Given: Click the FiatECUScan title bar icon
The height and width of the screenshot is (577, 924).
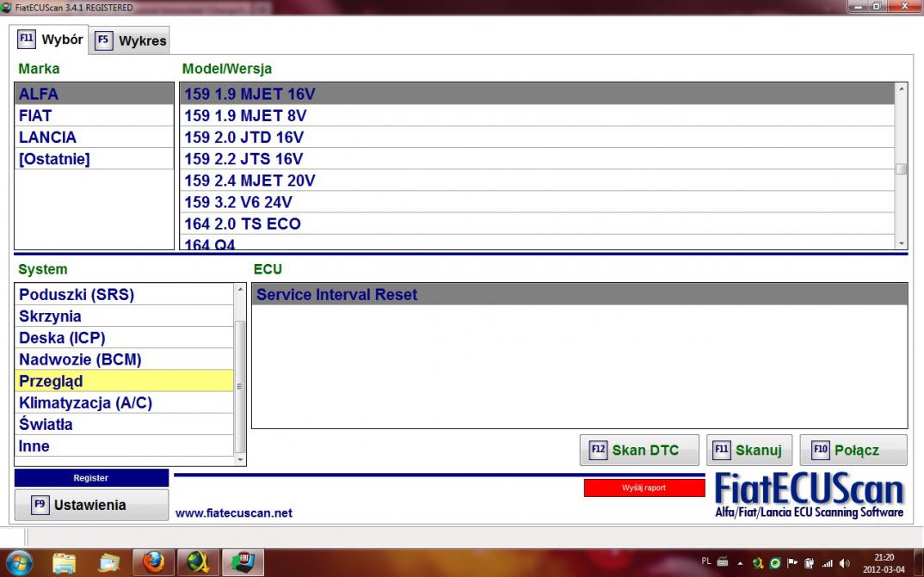Looking at the screenshot, I should point(7,7).
